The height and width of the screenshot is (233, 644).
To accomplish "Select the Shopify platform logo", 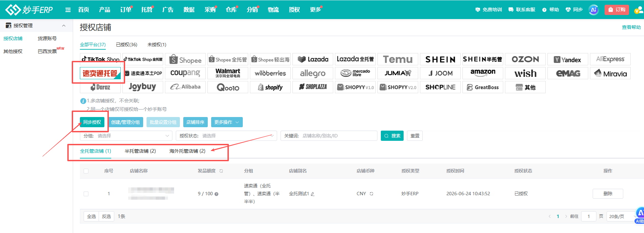I will coord(270,87).
